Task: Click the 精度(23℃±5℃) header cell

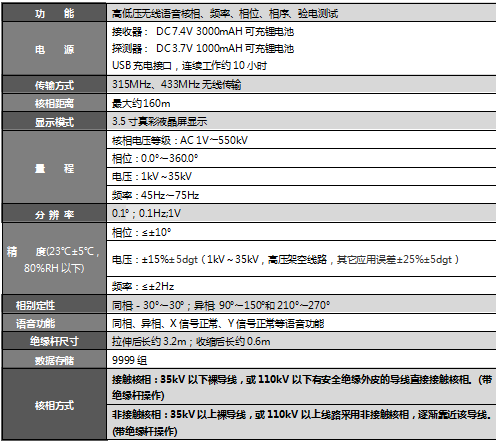Action: pyautogui.click(x=54, y=259)
